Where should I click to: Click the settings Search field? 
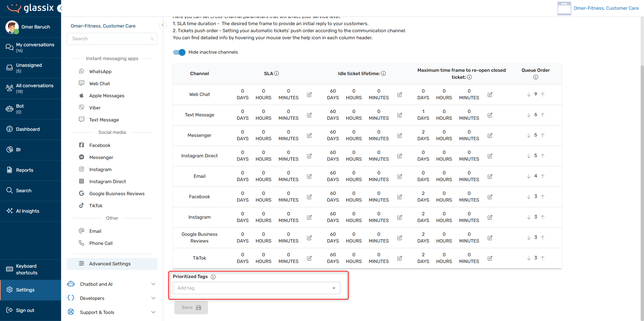[x=112, y=39]
